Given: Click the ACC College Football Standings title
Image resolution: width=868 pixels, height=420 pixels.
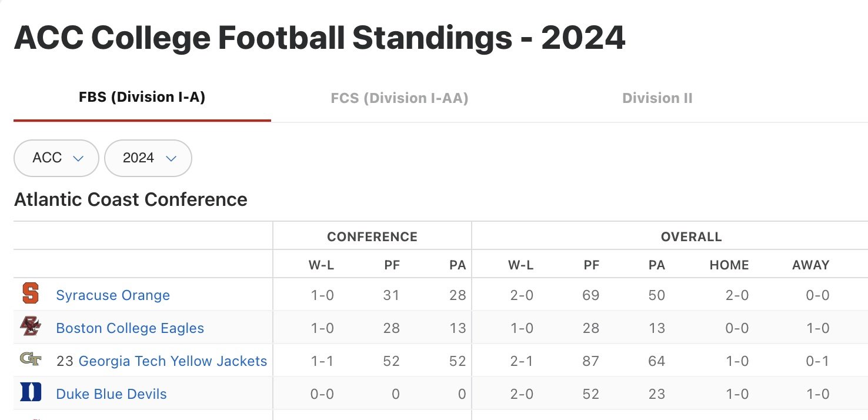Looking at the screenshot, I should 319,38.
